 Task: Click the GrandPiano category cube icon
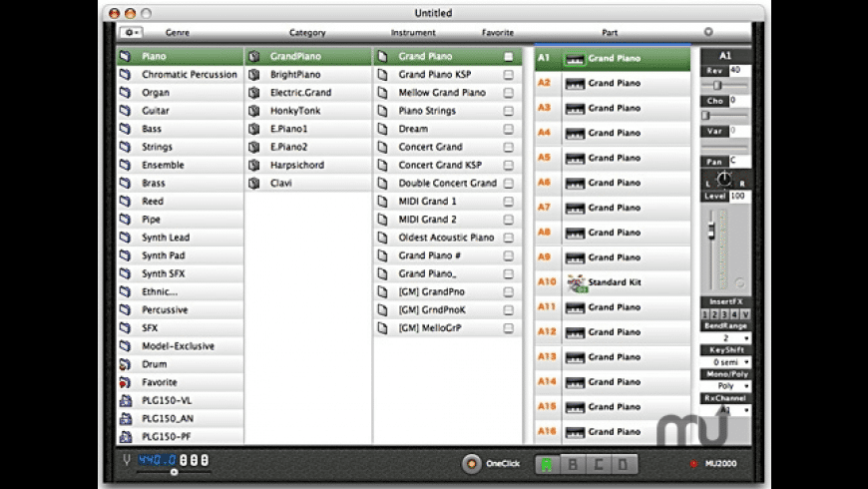[x=254, y=56]
